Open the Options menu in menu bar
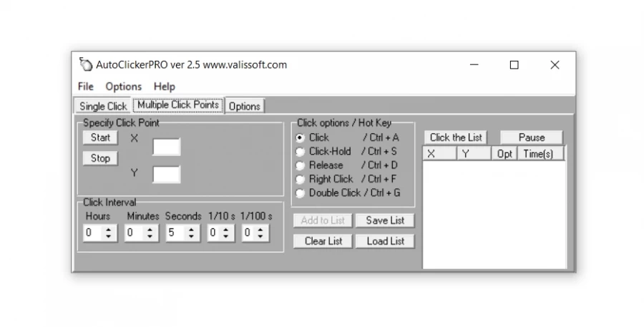The height and width of the screenshot is (327, 644). pyautogui.click(x=124, y=87)
